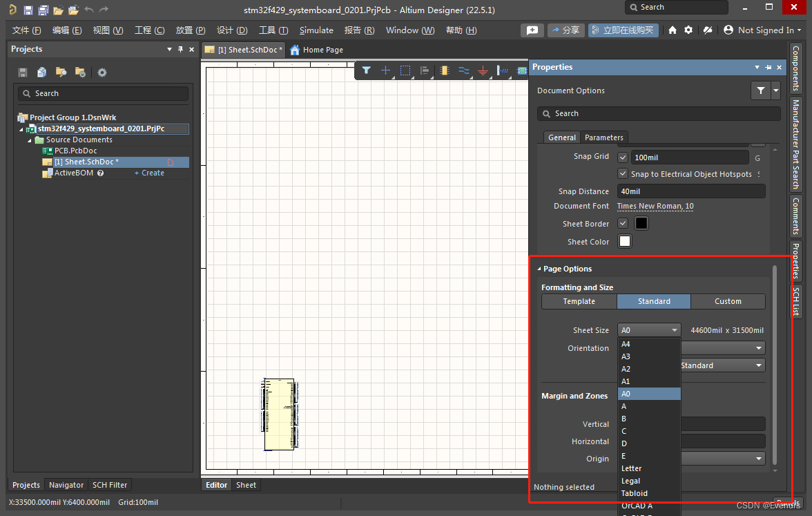Click the Save All icon in the title bar
The height and width of the screenshot is (516, 812).
click(x=43, y=10)
